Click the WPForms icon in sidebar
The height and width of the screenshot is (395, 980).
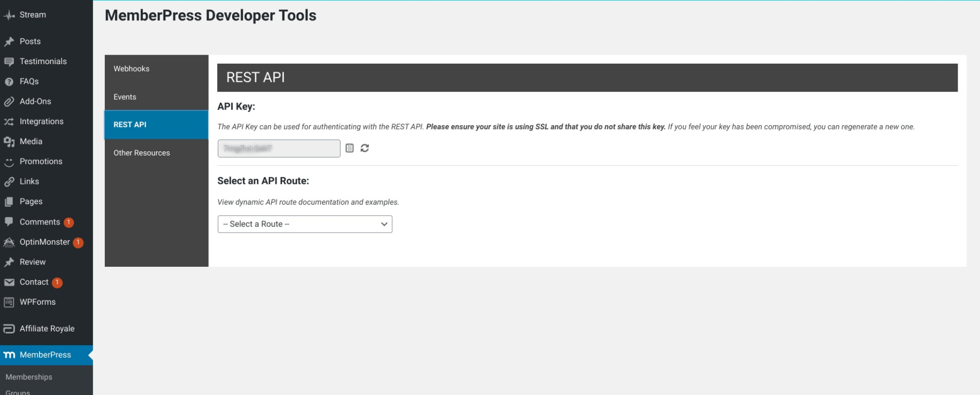click(9, 302)
